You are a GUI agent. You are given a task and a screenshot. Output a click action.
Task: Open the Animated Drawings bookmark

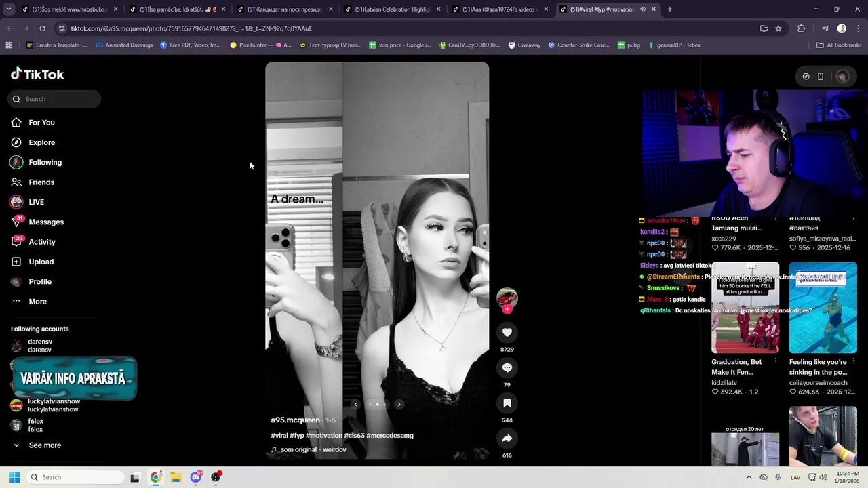(124, 45)
